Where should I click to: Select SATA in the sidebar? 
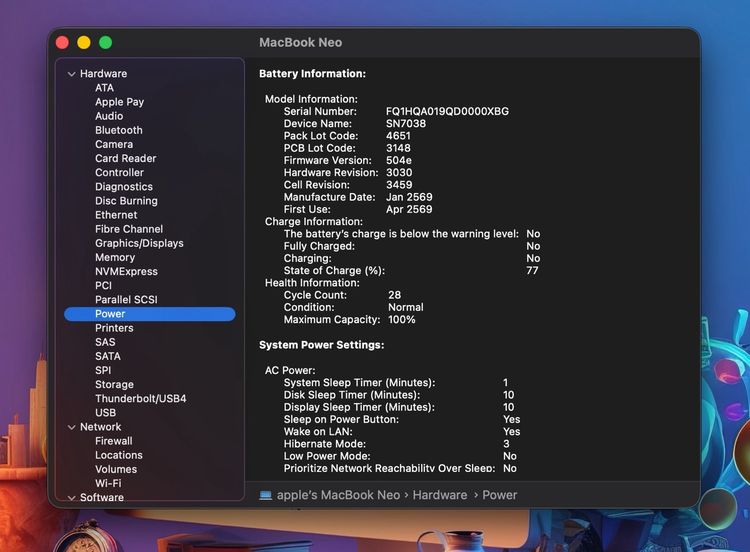point(108,356)
